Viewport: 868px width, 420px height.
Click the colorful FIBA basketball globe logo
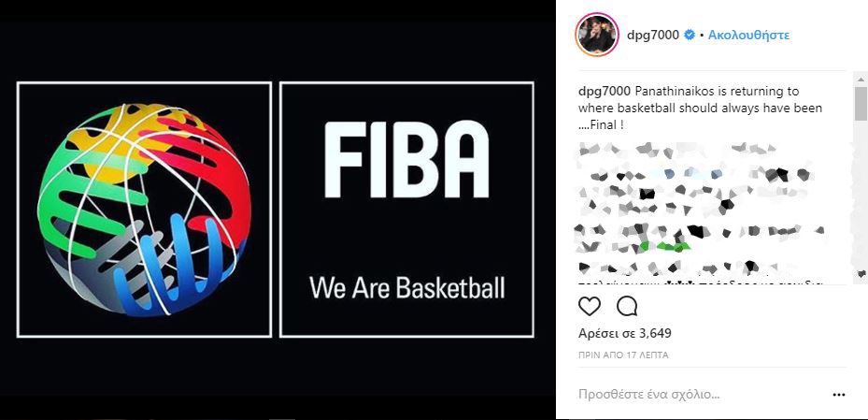(x=144, y=210)
